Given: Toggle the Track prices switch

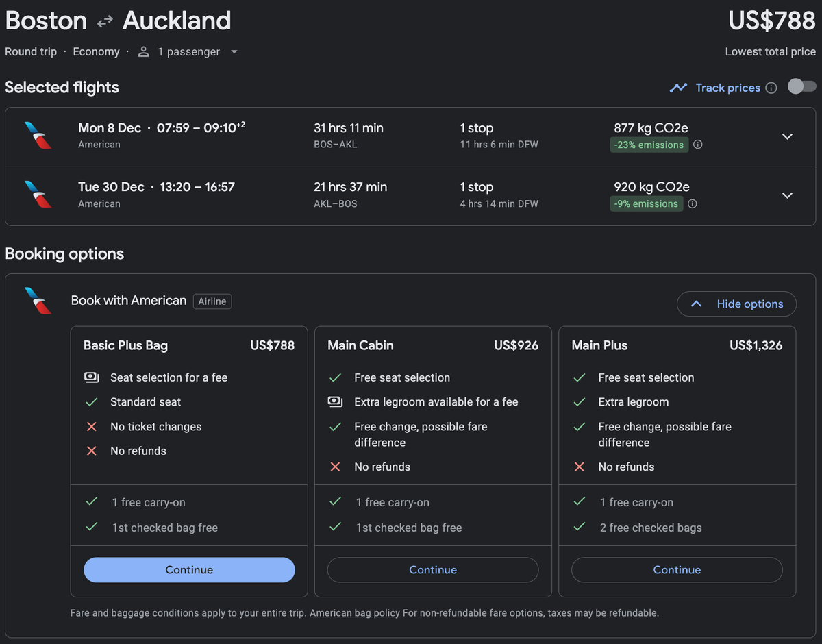Looking at the screenshot, I should click(x=801, y=86).
